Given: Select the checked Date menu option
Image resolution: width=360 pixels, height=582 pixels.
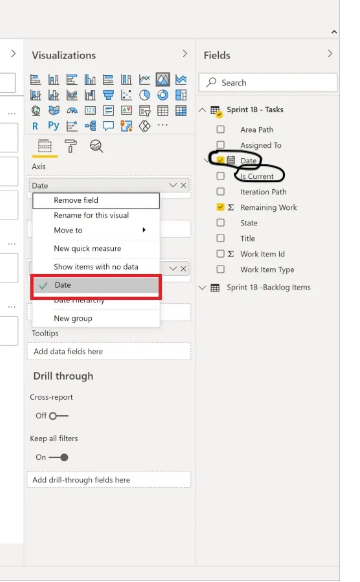Looking at the screenshot, I should coord(96,285).
